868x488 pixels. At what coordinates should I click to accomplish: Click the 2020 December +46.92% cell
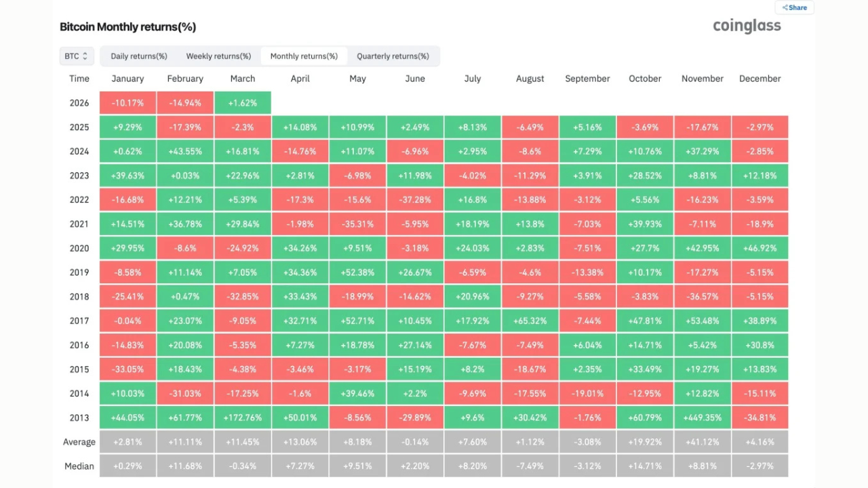point(760,248)
